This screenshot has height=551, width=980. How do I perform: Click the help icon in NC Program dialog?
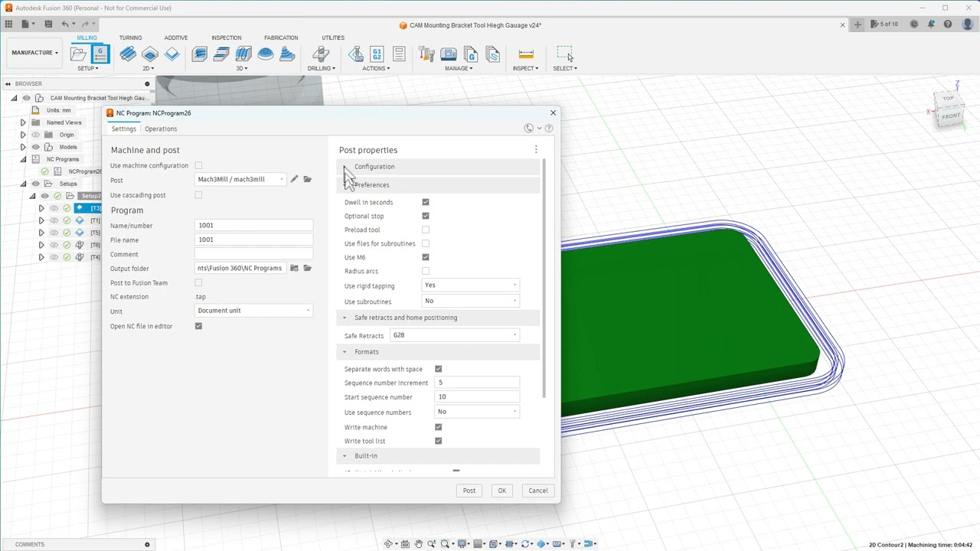549,129
